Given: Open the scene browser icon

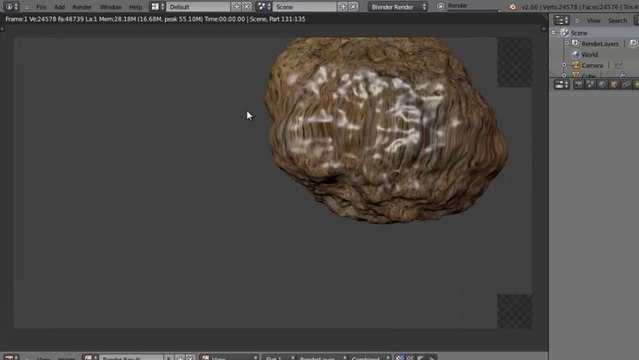Looking at the screenshot, I should (264, 7).
